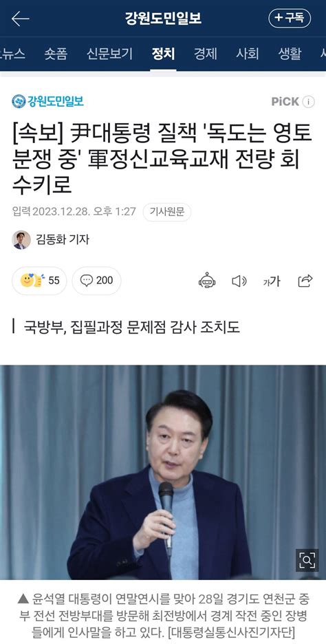The image size is (326, 644).
Task: Open reporter 김동화 기자 profile
Action: click(x=50, y=240)
